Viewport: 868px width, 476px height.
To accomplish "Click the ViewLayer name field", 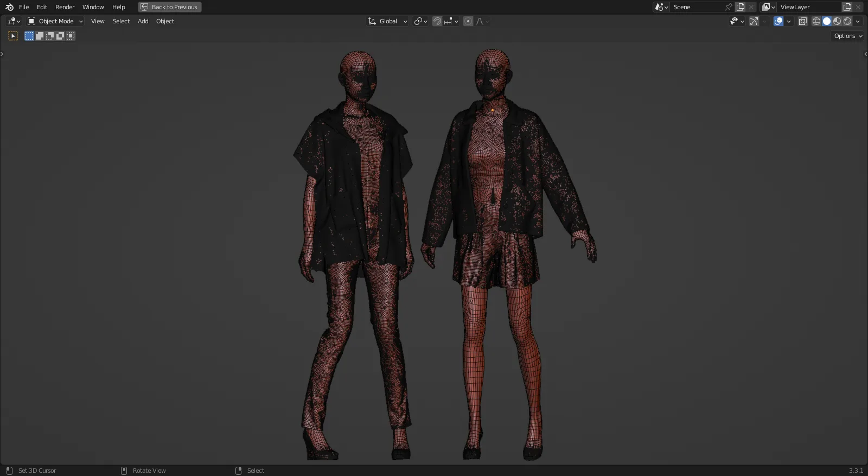I will click(809, 7).
